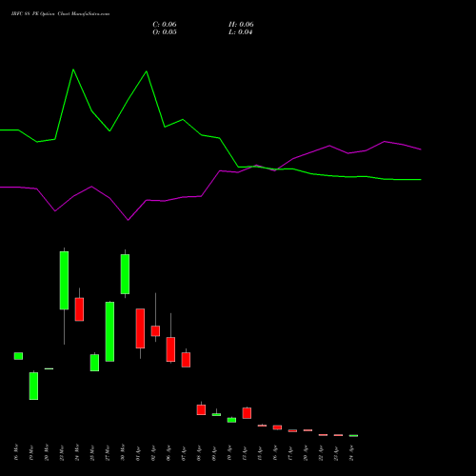The height and width of the screenshot is (476, 476).
Task: Select the '17 Apr' date label
Action: [x=290, y=452]
